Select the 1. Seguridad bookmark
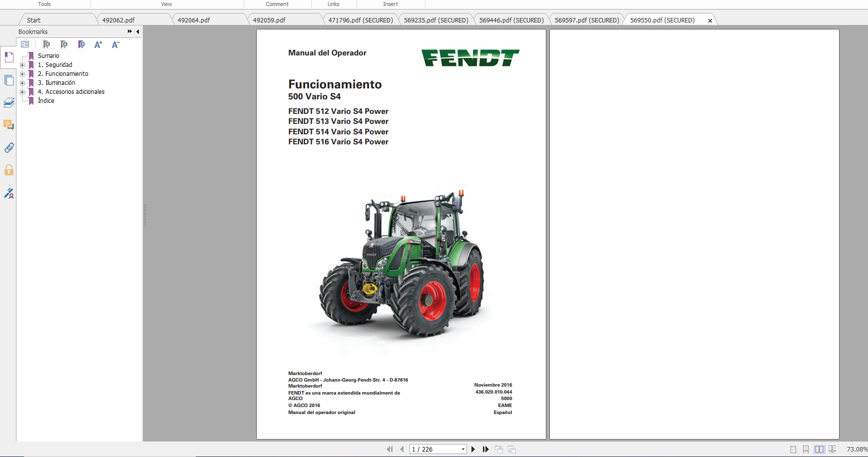Image resolution: width=868 pixels, height=457 pixels. pyautogui.click(x=55, y=65)
